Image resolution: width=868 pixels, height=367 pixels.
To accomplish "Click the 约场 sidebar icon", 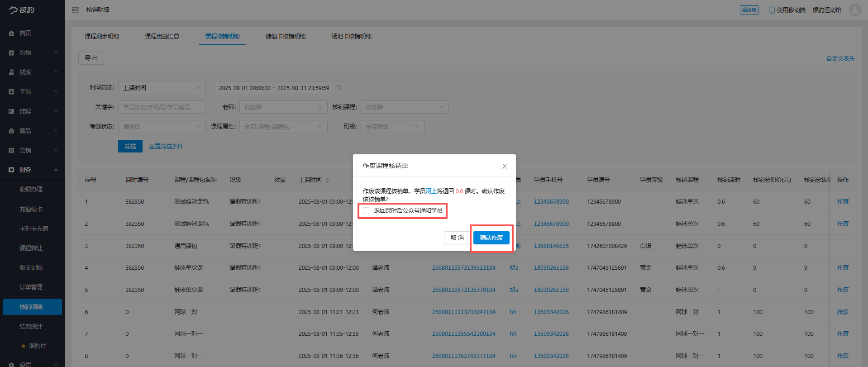I will coord(11,52).
